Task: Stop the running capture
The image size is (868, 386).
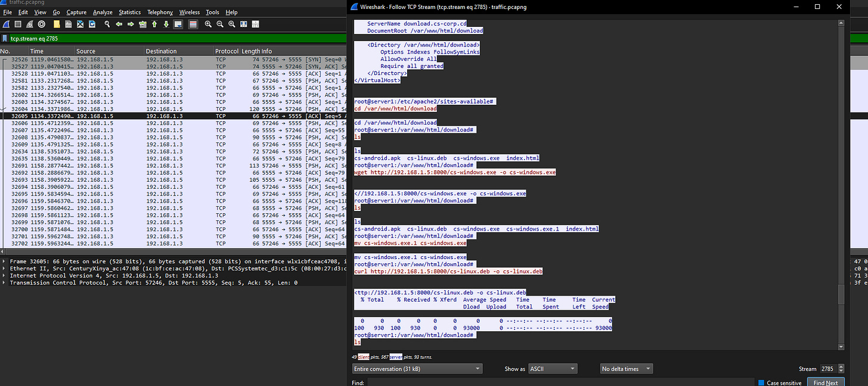Action: [x=18, y=24]
